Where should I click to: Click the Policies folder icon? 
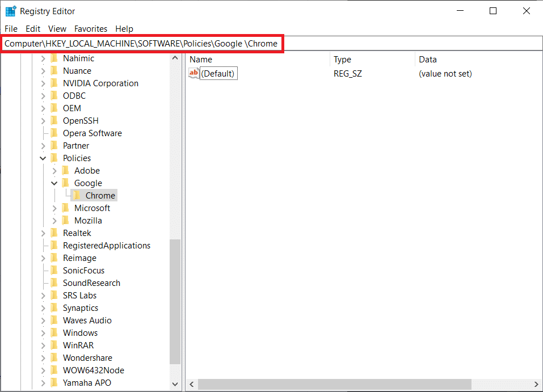[54, 158]
